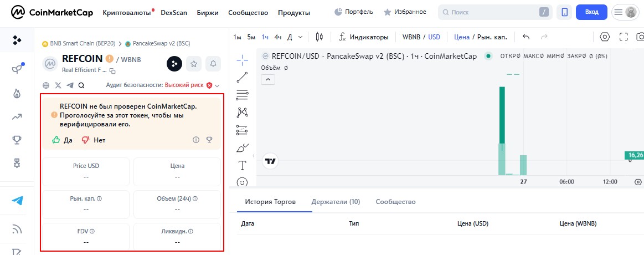Collapse the chart legend with the up chevron
This screenshot has height=255, width=644.
point(268,79)
